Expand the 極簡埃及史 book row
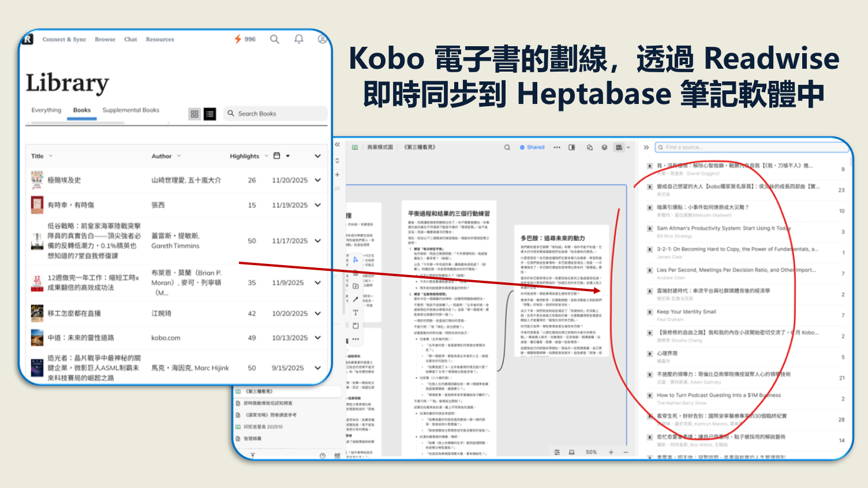The width and height of the screenshot is (868, 488). pyautogui.click(x=317, y=180)
